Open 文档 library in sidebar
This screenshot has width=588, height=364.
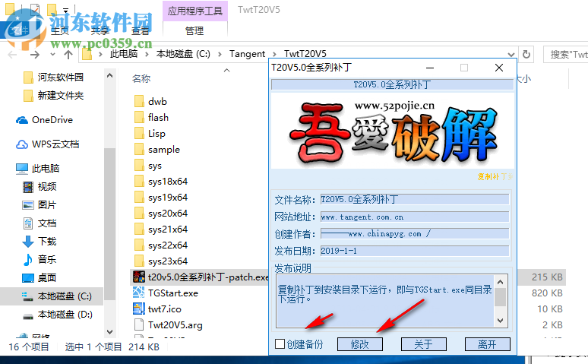coord(40,223)
